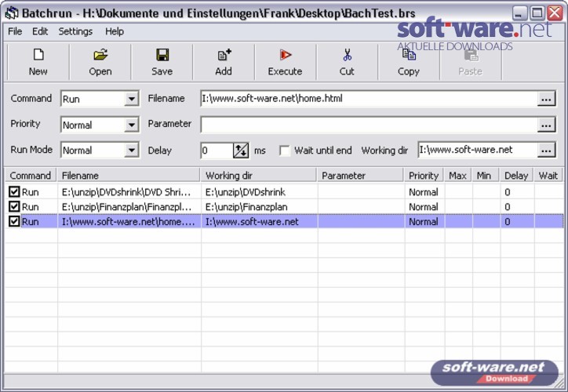Open the Settings menu
The height and width of the screenshot is (392, 568).
pos(75,31)
